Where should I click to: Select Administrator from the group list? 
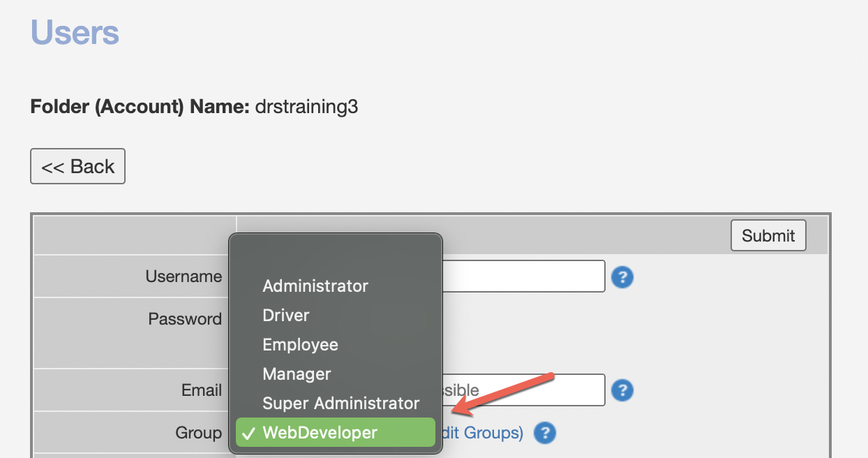point(315,286)
